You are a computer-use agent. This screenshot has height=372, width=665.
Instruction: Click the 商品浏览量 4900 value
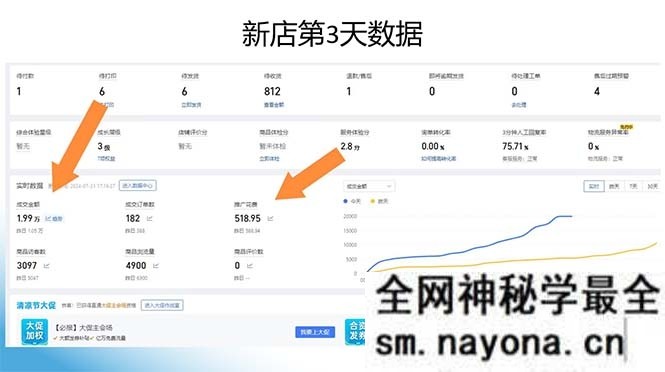click(136, 266)
